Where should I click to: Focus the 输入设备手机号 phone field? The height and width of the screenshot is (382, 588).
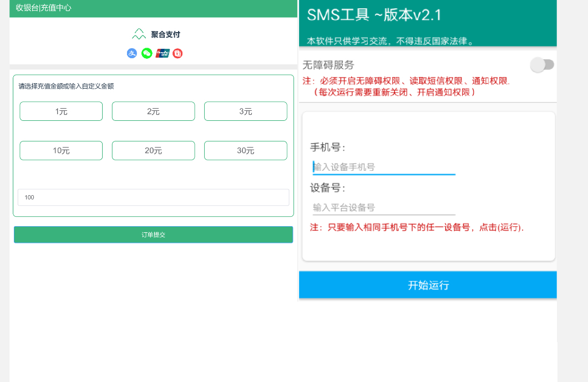(384, 167)
